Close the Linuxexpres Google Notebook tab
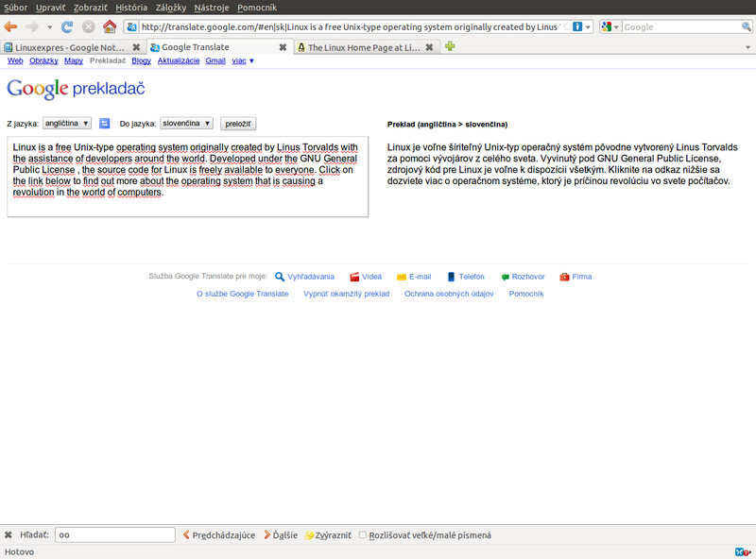 (136, 47)
